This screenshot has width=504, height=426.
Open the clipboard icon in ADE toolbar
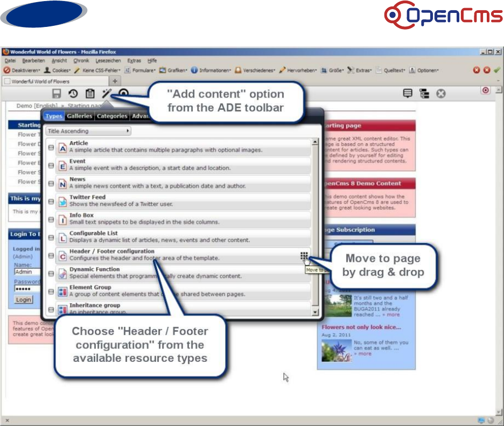[x=90, y=94]
